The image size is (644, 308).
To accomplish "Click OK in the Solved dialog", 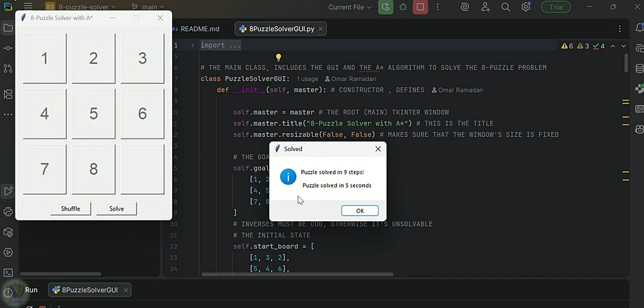I will pos(360,210).
